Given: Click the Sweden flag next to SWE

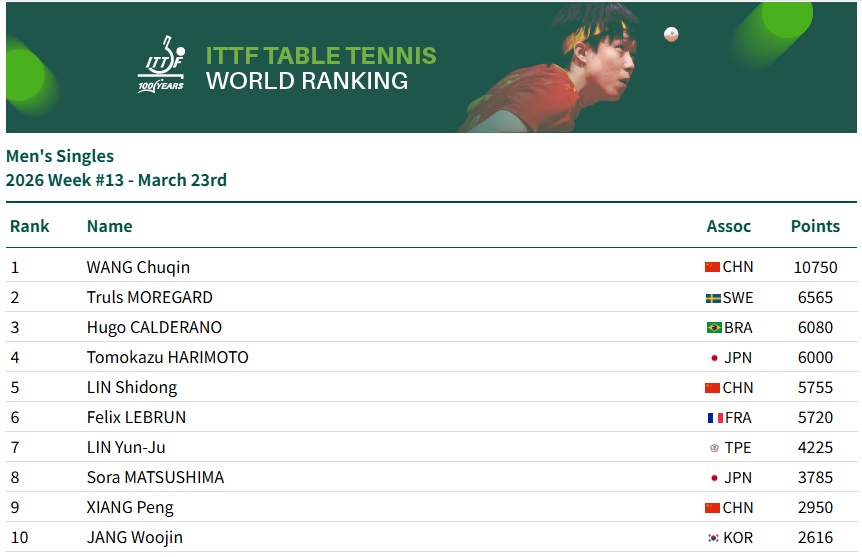Looking at the screenshot, I should pyautogui.click(x=713, y=298).
